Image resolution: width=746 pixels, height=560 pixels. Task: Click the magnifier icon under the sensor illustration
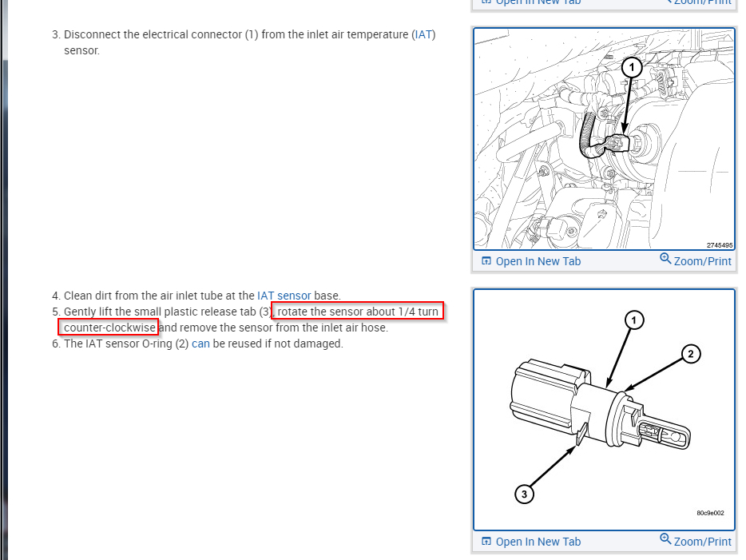pos(665,539)
